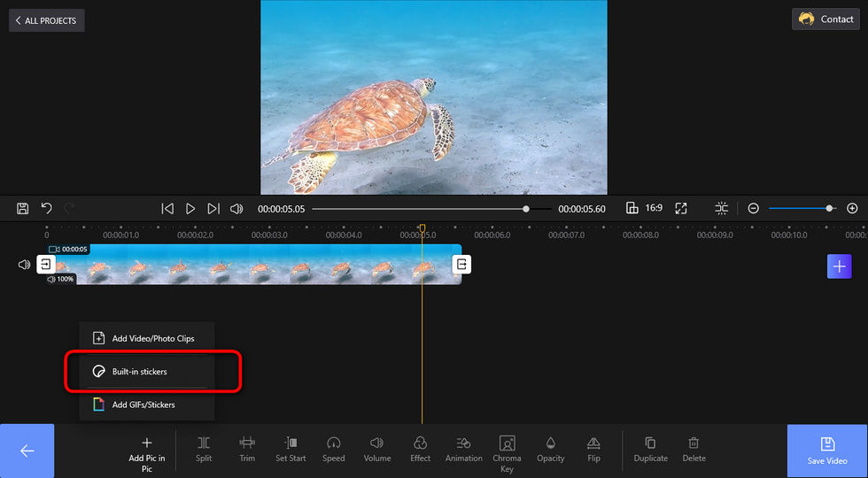This screenshot has width=868, height=478.
Task: Open the 16:9 aspect ratio selector
Action: [x=645, y=209]
